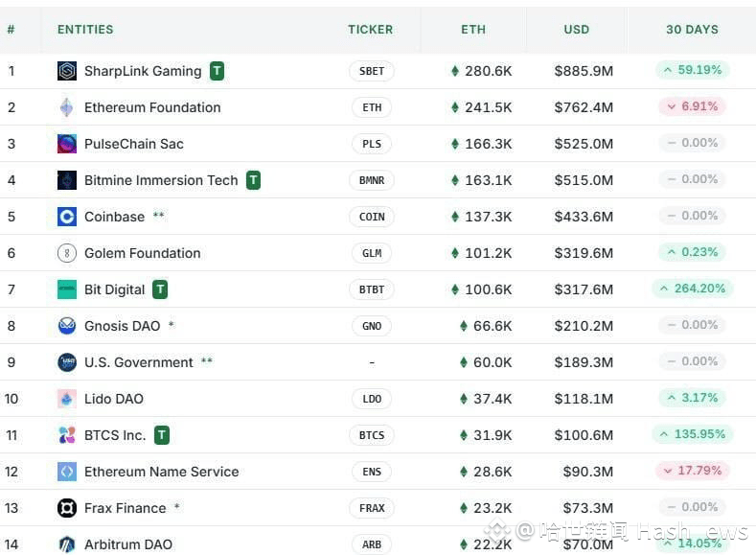Viewport: 756px width, 555px height.
Task: Click the ETH diamond icon beside 280.6K
Action: [455, 71]
